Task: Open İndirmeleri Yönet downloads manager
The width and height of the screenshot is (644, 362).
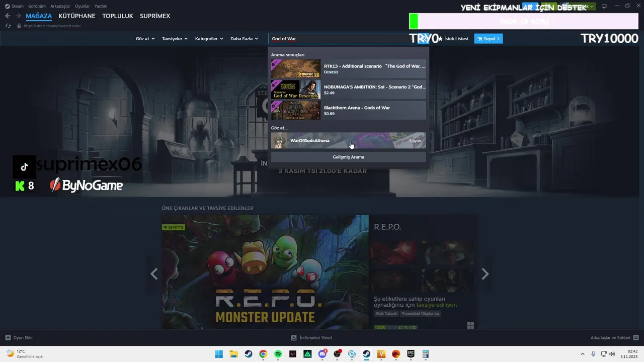Action: coord(311,338)
